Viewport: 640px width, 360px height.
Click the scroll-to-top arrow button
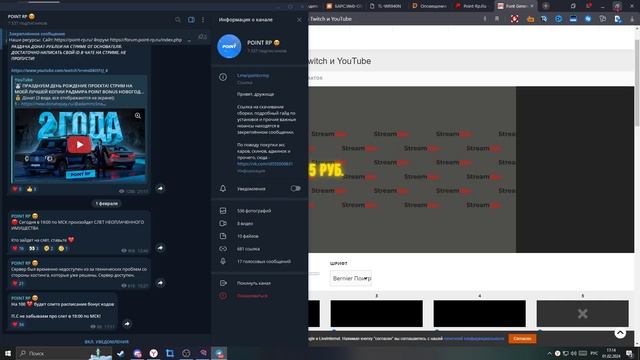[620, 333]
